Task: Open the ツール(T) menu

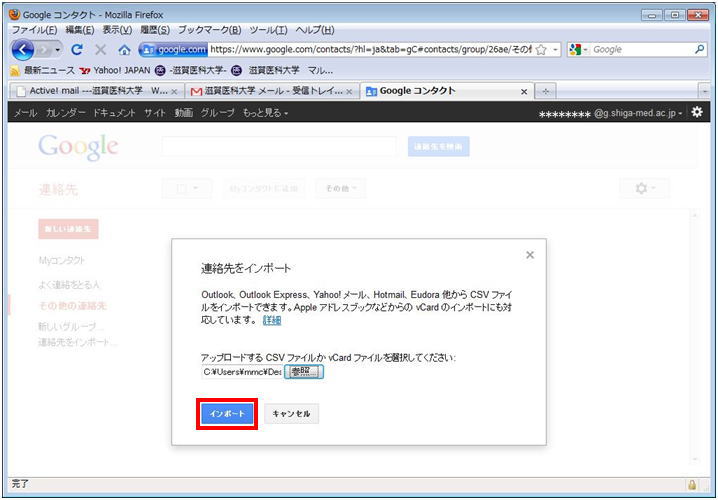Action: (x=268, y=30)
